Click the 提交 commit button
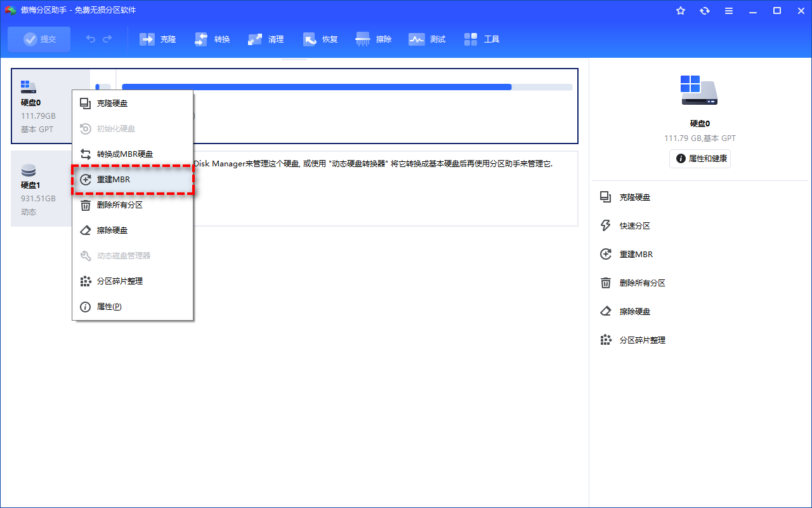The width and height of the screenshot is (812, 508). pyautogui.click(x=39, y=39)
